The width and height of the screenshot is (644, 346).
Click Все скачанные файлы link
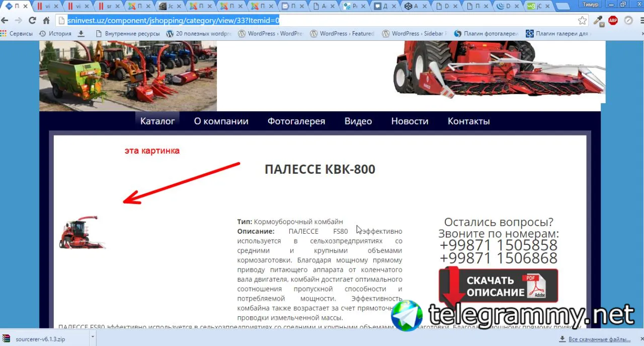click(x=599, y=339)
